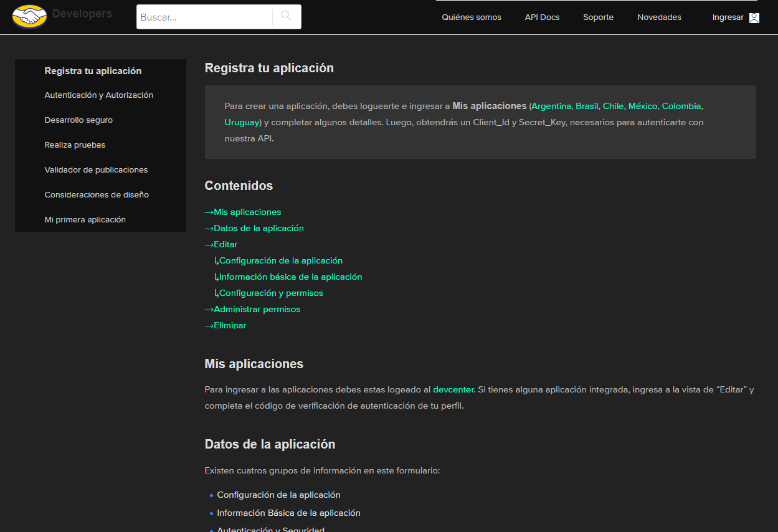
Task: Click the Argentina country link
Action: 551,107
